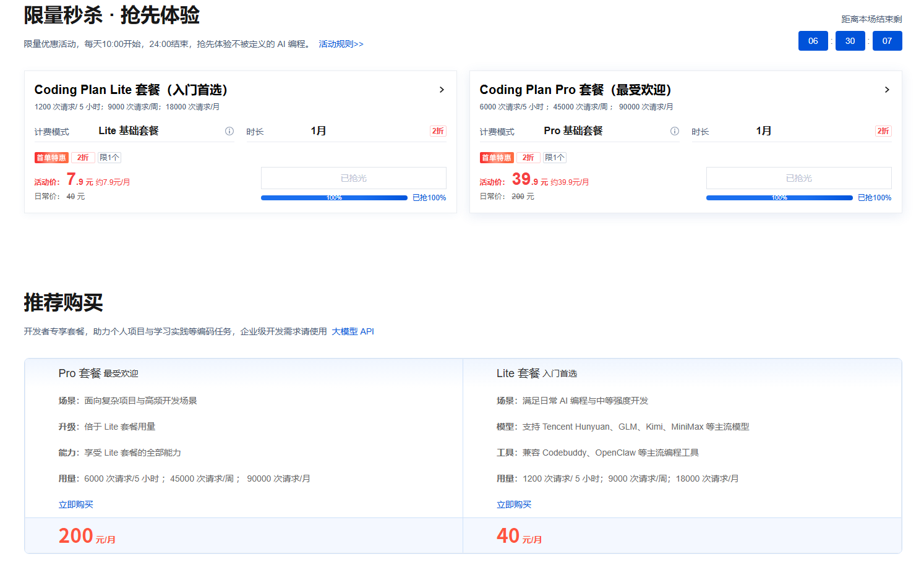The image size is (924, 570).
Task: Click 立即购买 under Pro 套餐
Action: tap(75, 504)
